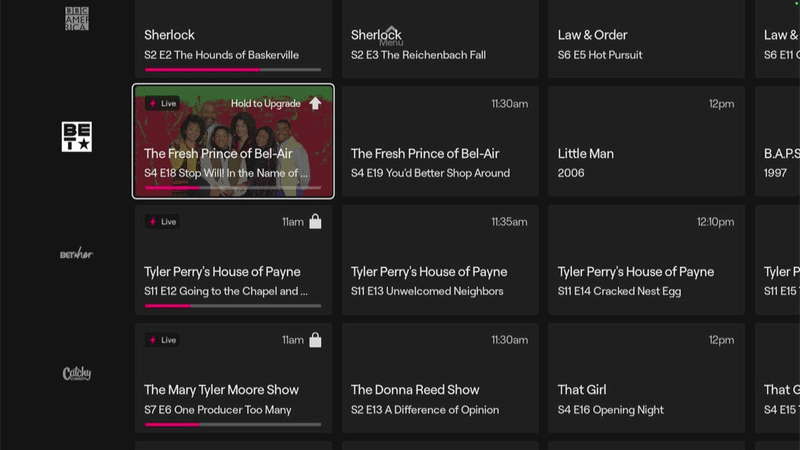Click lock icon on Mary Tyler Moore tile
Image resolution: width=800 pixels, height=450 pixels.
pos(315,340)
